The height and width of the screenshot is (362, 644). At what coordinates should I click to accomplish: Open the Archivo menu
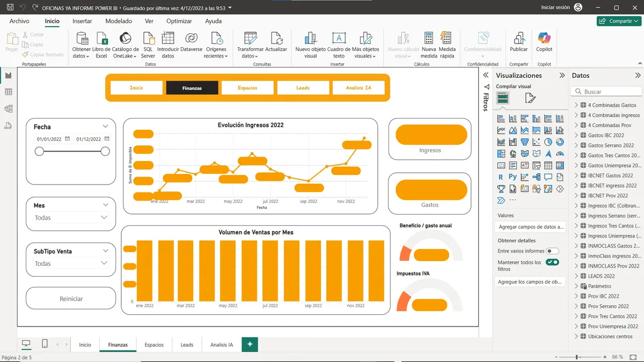[19, 21]
